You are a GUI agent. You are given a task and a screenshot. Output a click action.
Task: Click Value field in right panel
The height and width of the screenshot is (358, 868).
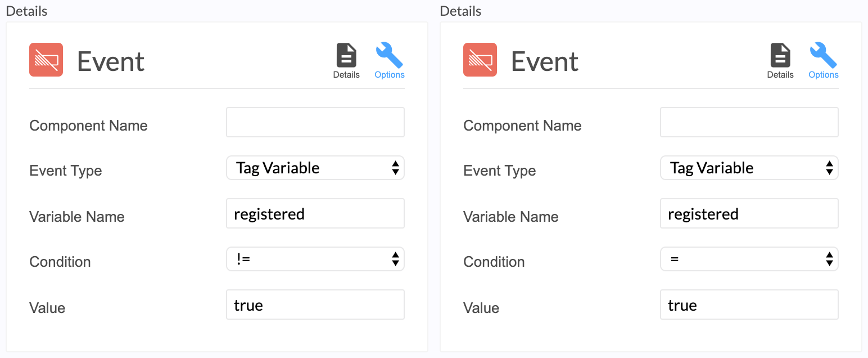click(x=749, y=305)
